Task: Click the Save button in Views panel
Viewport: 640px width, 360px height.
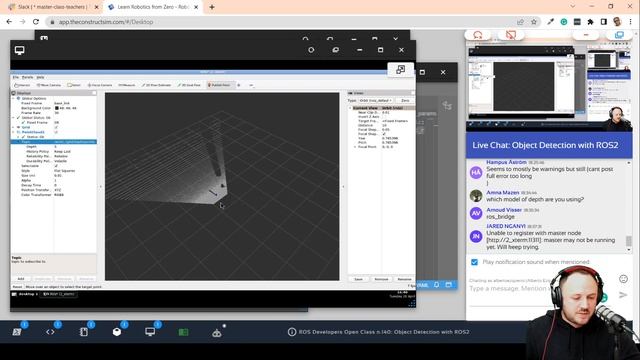Action: pos(358,279)
